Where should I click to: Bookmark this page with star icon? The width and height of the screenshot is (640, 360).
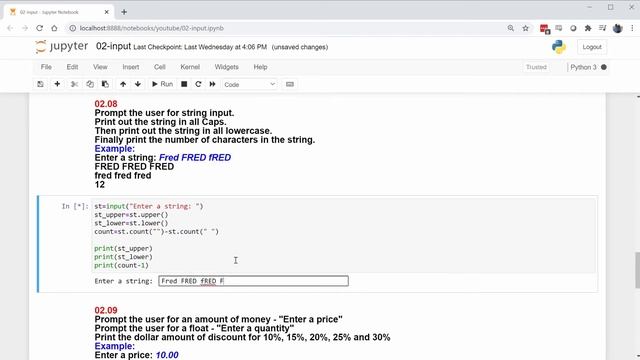click(525, 28)
